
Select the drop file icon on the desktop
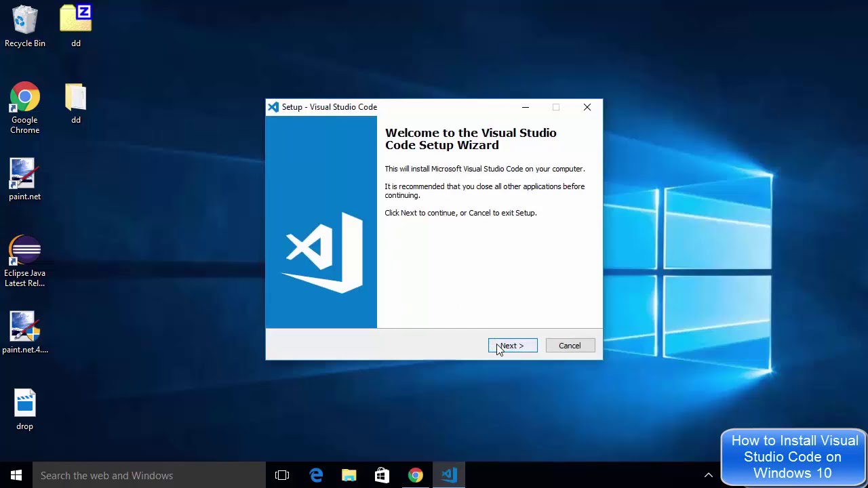tap(25, 410)
